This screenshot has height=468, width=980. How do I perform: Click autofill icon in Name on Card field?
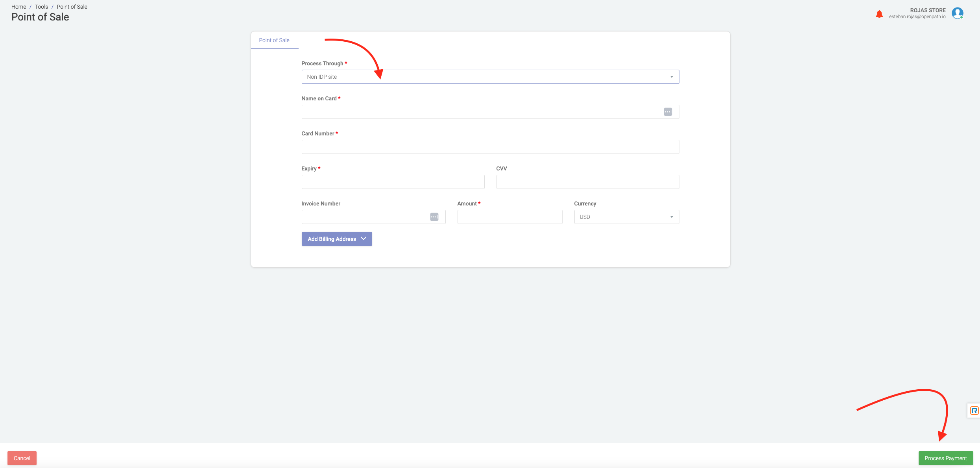[x=668, y=112]
